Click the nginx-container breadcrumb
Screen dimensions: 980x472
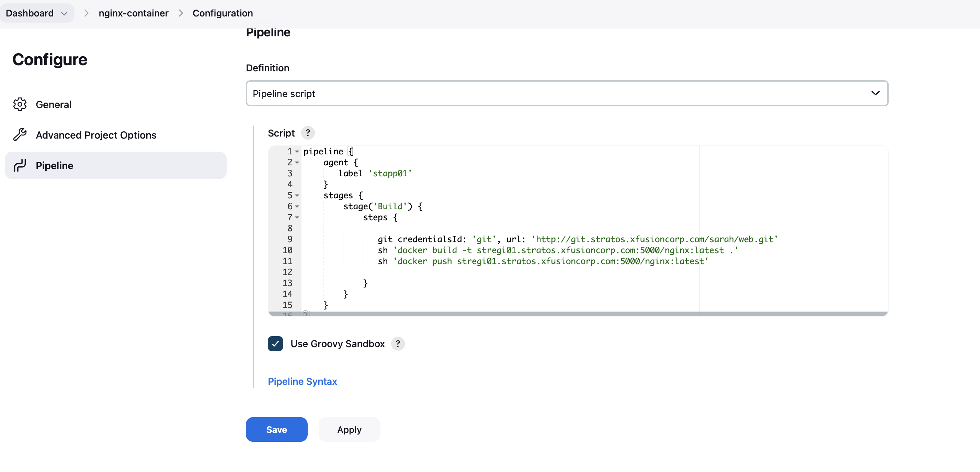[x=133, y=13]
